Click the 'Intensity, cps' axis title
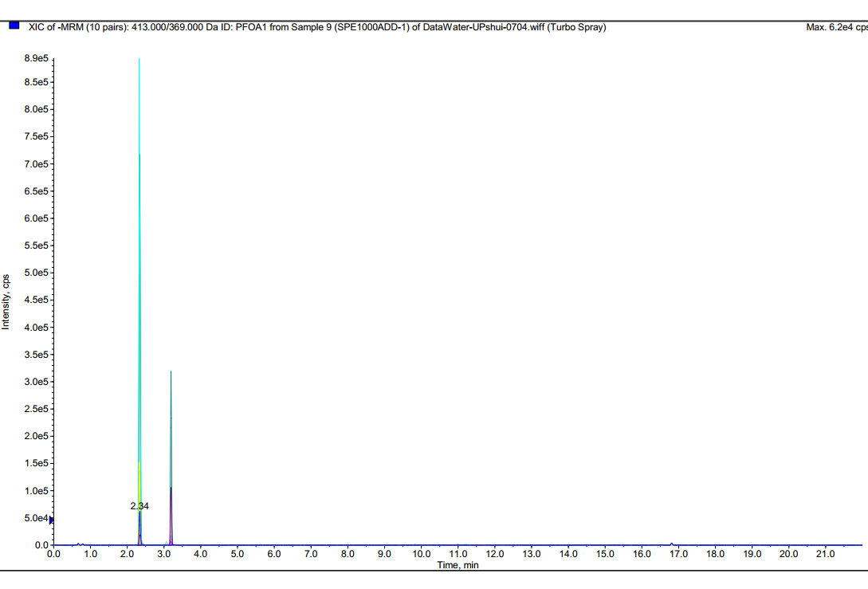The width and height of the screenshot is (868, 589). [6, 301]
